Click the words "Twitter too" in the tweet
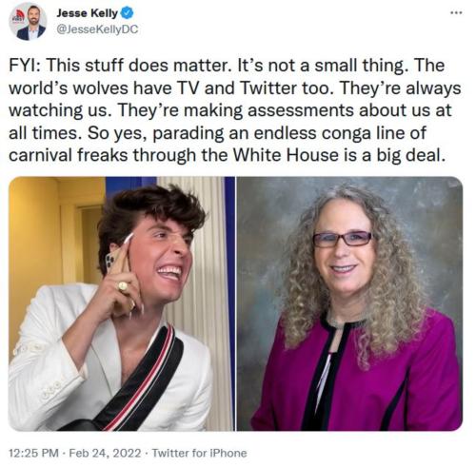The height and width of the screenshot is (468, 476). tap(287, 88)
